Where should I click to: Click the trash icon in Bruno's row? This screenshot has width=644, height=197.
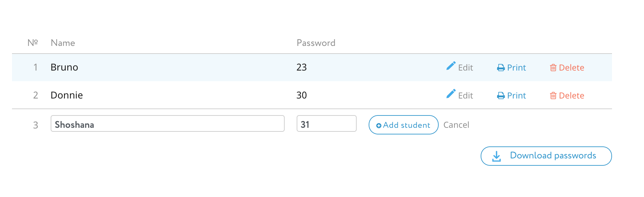553,68
